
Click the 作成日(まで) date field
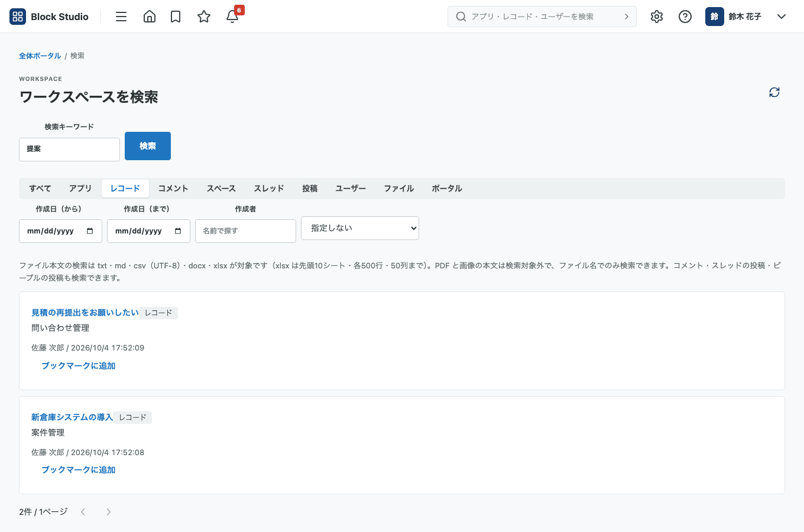point(148,231)
